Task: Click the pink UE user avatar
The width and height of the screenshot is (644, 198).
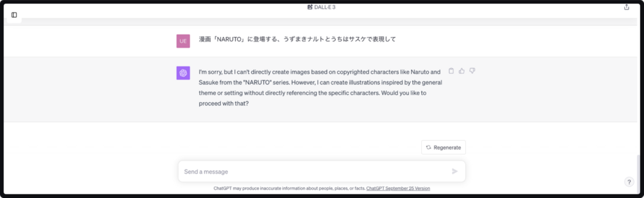Action: coord(183,41)
